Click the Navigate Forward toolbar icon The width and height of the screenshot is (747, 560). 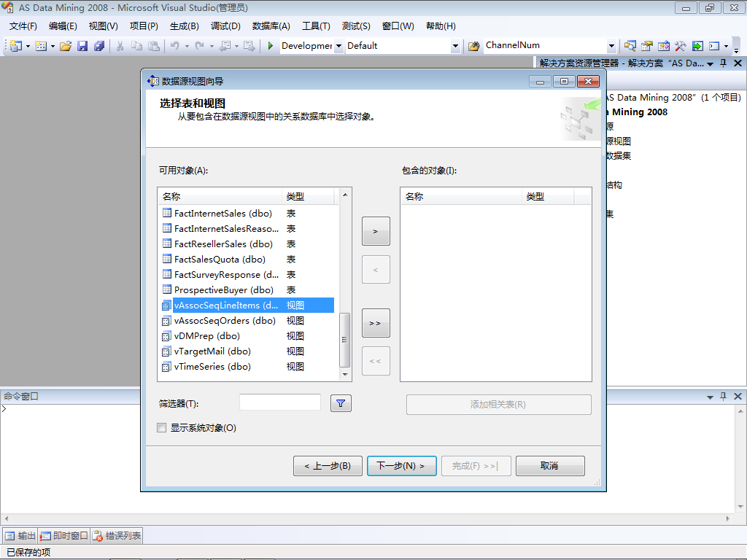(249, 46)
